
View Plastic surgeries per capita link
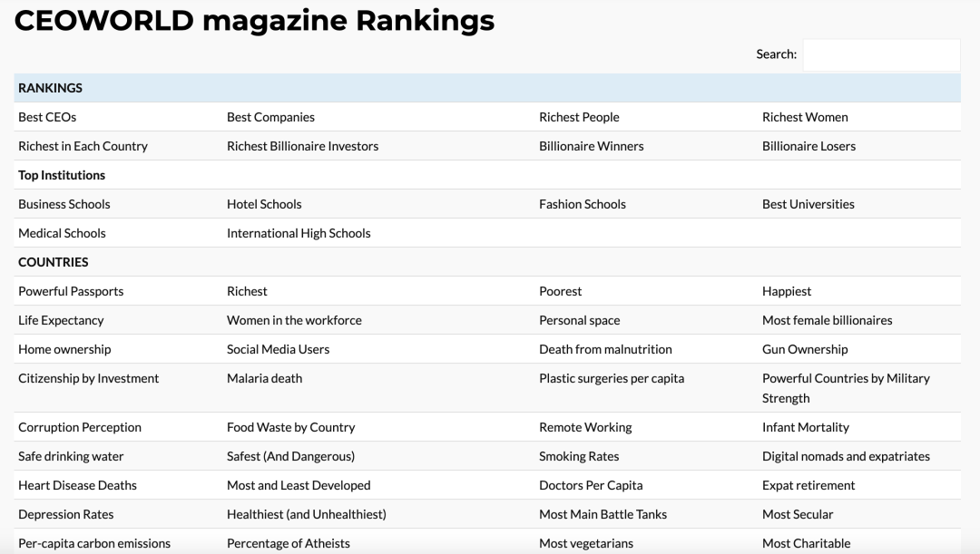pos(611,378)
